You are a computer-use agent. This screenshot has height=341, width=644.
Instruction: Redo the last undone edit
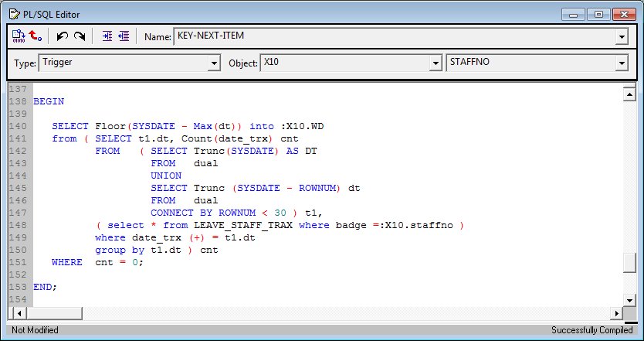click(79, 36)
